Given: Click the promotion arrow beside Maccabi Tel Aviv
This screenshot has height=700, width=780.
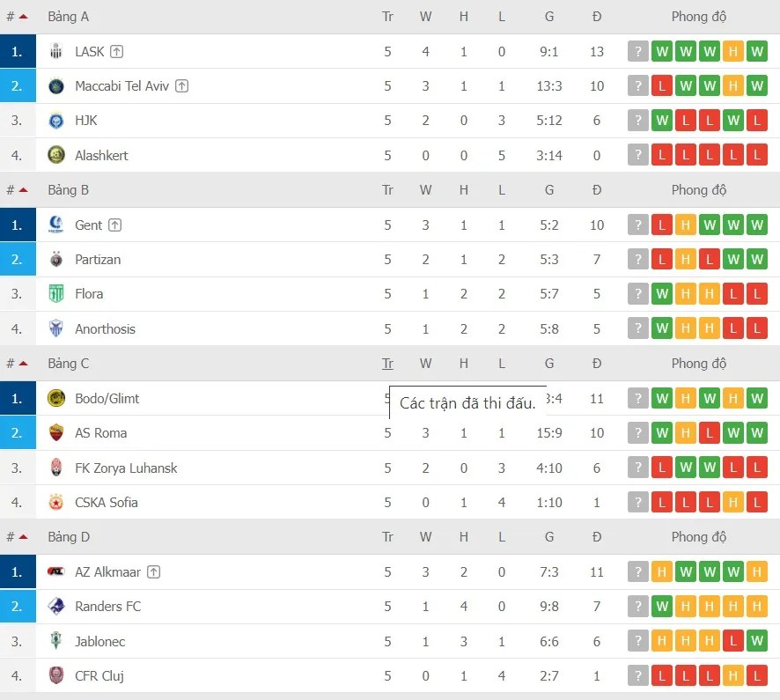Looking at the screenshot, I should pos(181,85).
